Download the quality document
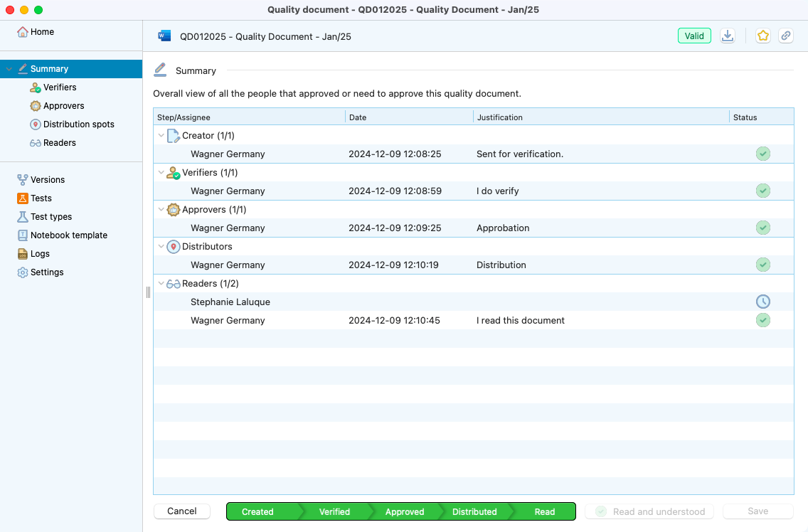This screenshot has height=532, width=808. 728,36
